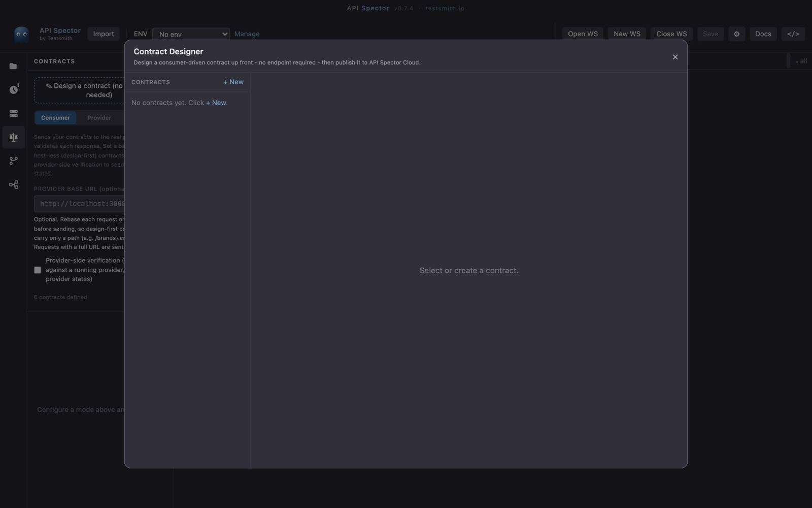Screen dimensions: 812x508
Task: Close the Contract Designer dialog
Action: (x=675, y=57)
